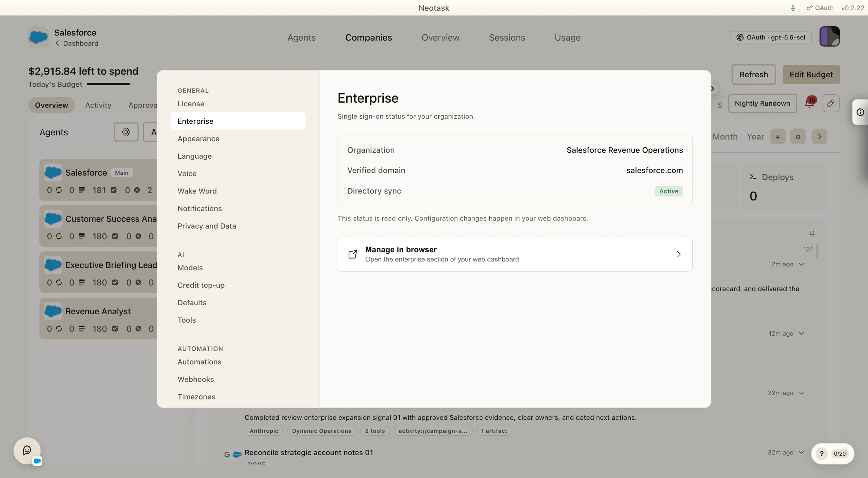
Task: Open the info panel icon at right edge
Action: click(860, 112)
